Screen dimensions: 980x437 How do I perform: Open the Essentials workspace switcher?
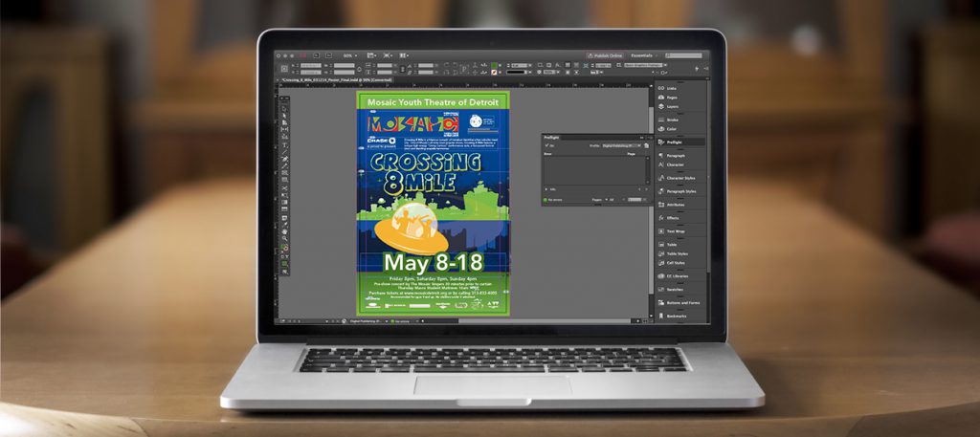pos(643,55)
